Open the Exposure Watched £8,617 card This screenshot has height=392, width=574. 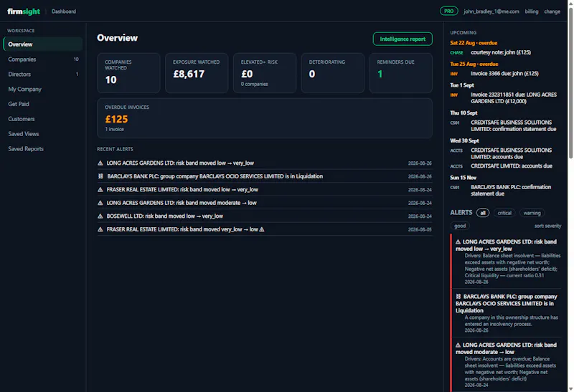197,73
